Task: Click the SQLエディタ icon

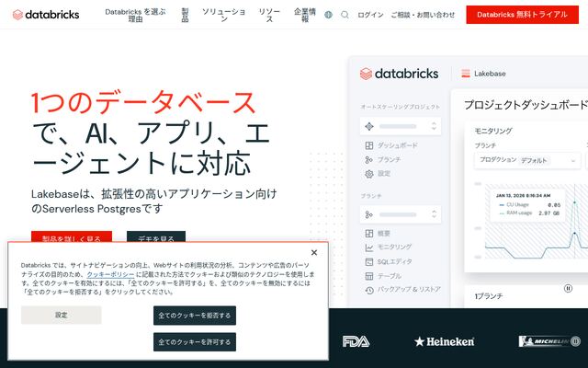Action: click(369, 261)
